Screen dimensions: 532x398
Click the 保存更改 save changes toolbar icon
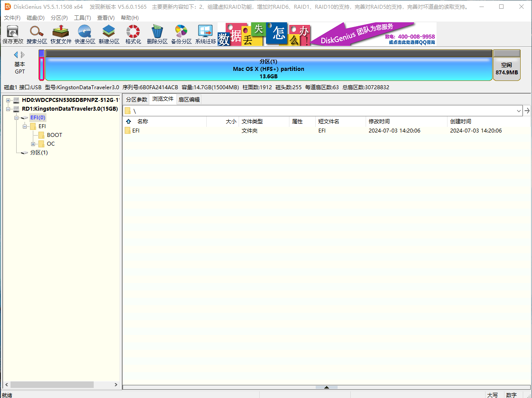[x=13, y=35]
